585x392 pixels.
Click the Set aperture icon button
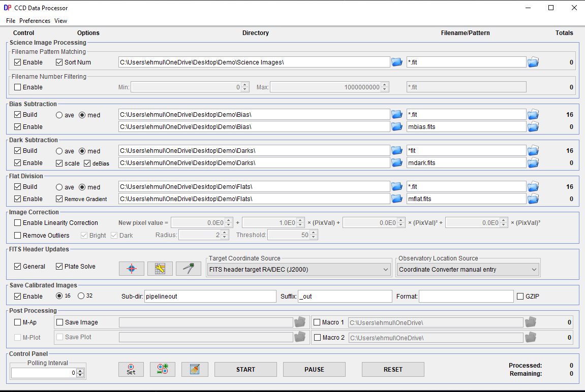click(131, 369)
